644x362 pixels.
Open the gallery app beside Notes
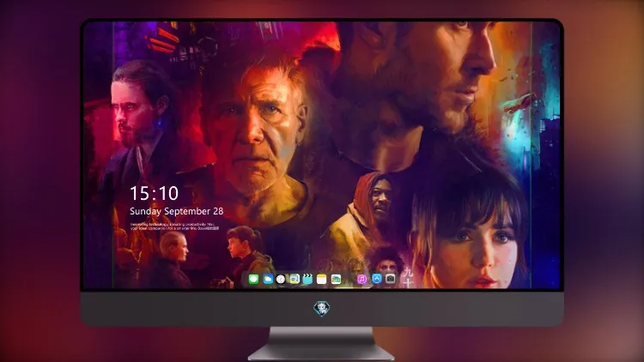[x=336, y=280]
